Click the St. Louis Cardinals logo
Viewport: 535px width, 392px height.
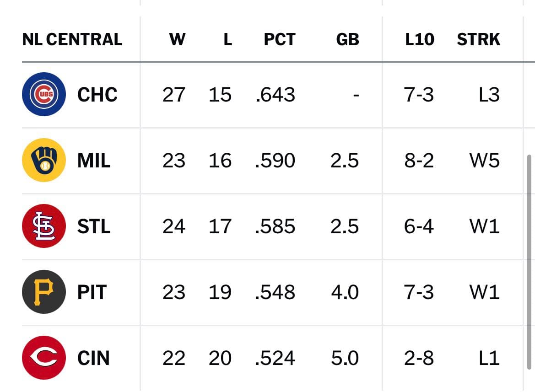click(x=43, y=226)
